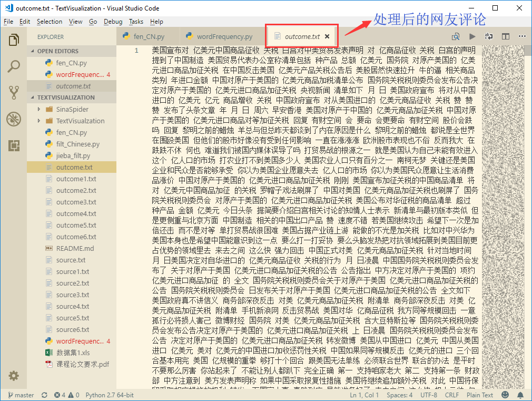Select Python 2.7 64-bit interpreter

(x=110, y=395)
